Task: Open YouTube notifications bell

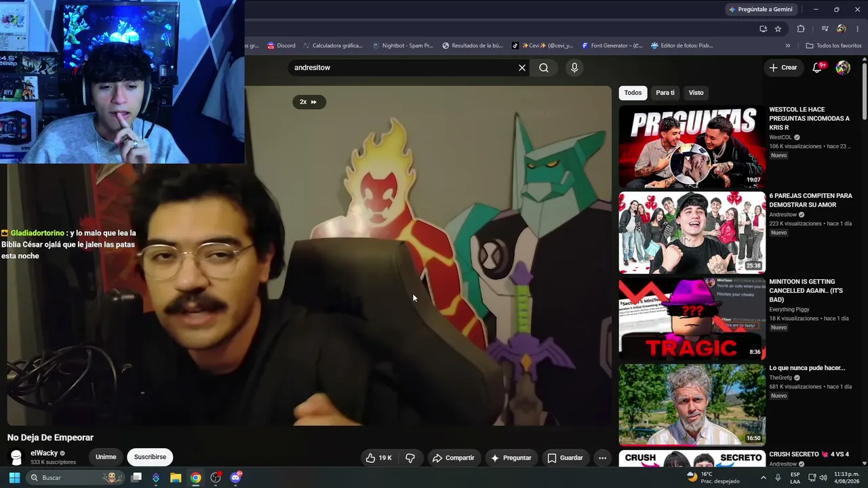Action: coord(817,68)
